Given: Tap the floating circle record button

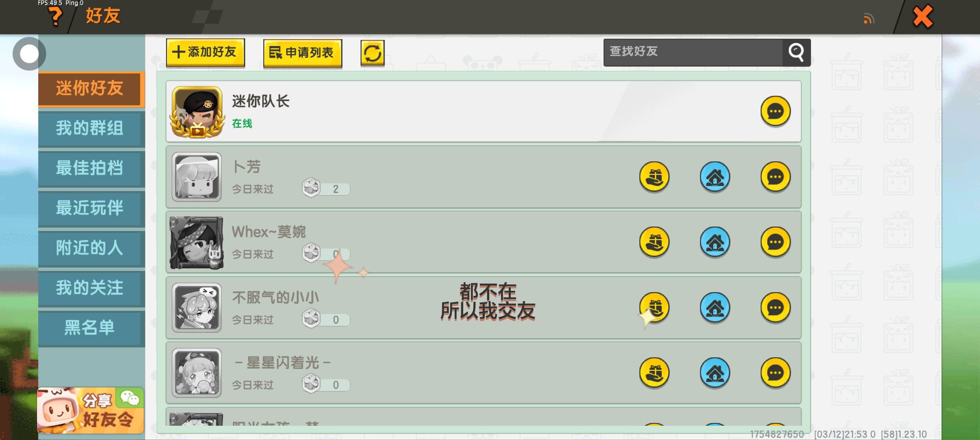Looking at the screenshot, I should 29,53.
